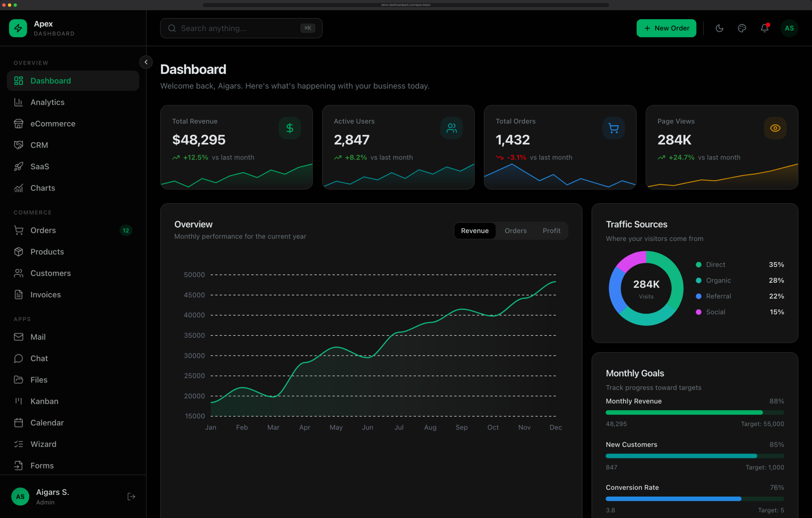Screen dimensions: 812x518
Task: Click the Kanban board icon
Action: [x=18, y=401]
